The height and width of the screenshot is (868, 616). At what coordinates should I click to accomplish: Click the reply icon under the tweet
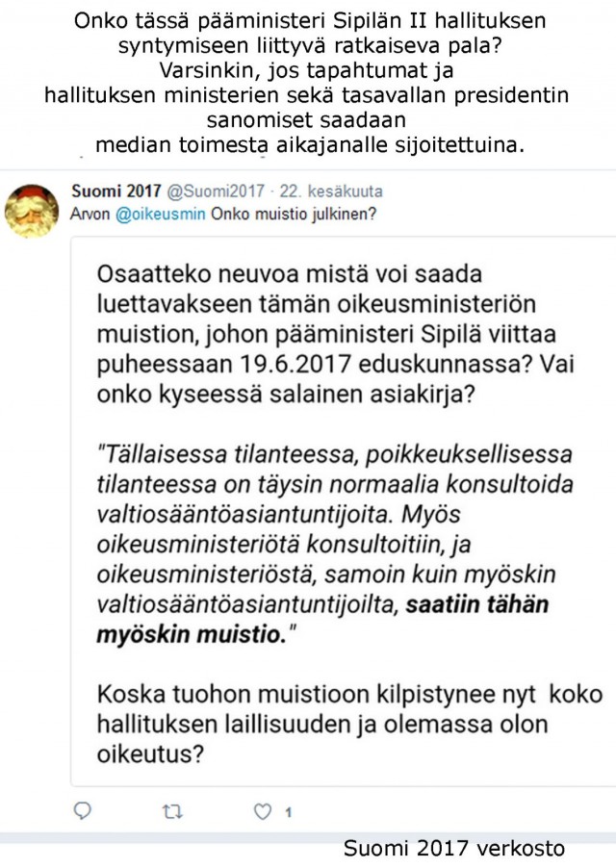[x=81, y=811]
